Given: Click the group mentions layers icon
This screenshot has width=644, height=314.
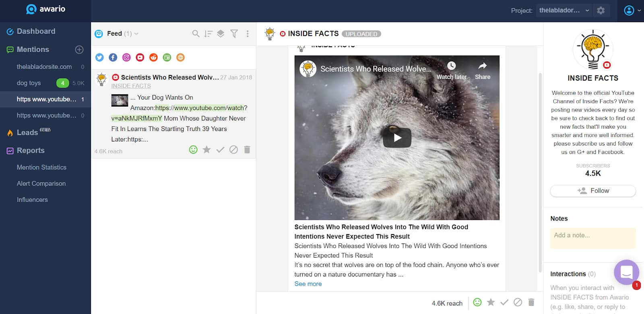Looking at the screenshot, I should click(221, 34).
